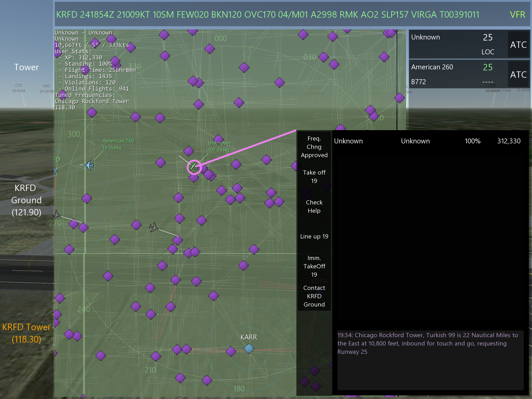Click the pink-circled green Unknown aircraft
This screenshot has height=399, width=532.
click(x=194, y=167)
